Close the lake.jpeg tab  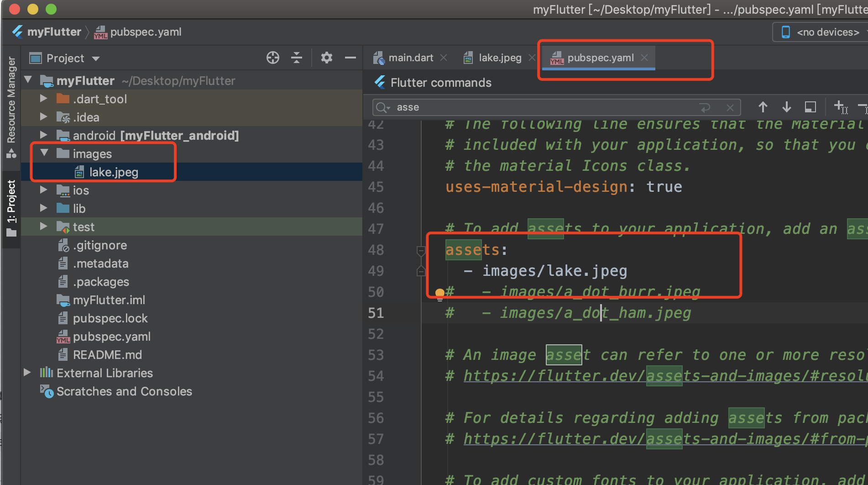(532, 58)
